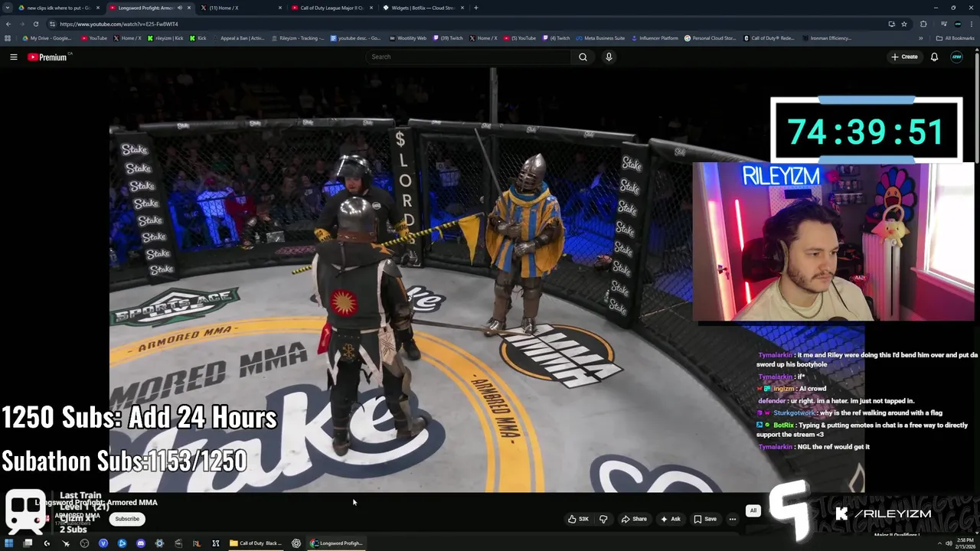
Task: Open the Task View taskbar icon
Action: [x=28, y=543]
